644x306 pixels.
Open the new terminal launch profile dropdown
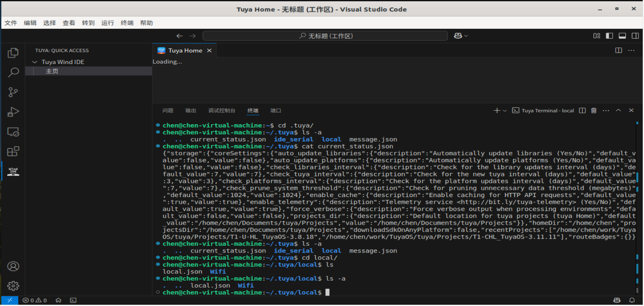point(505,111)
